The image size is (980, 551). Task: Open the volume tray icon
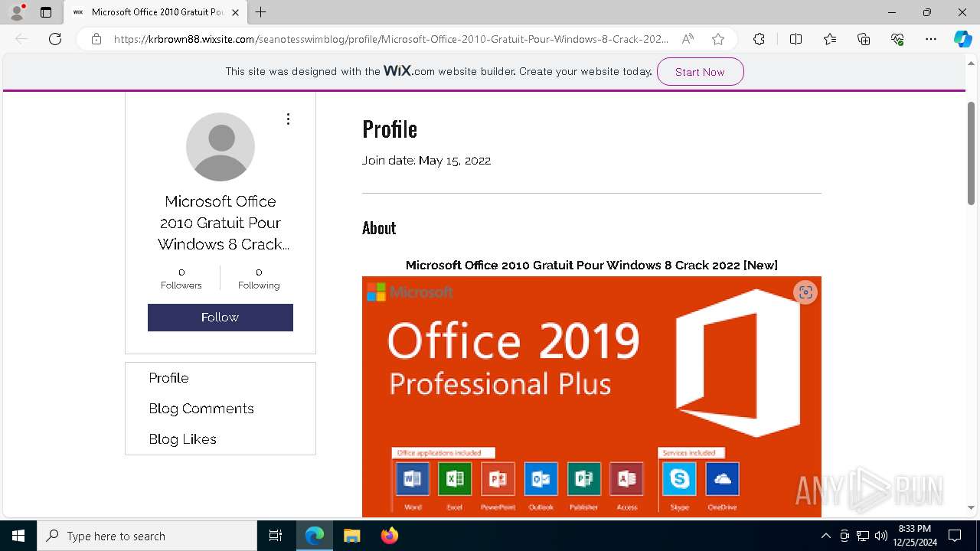(881, 536)
